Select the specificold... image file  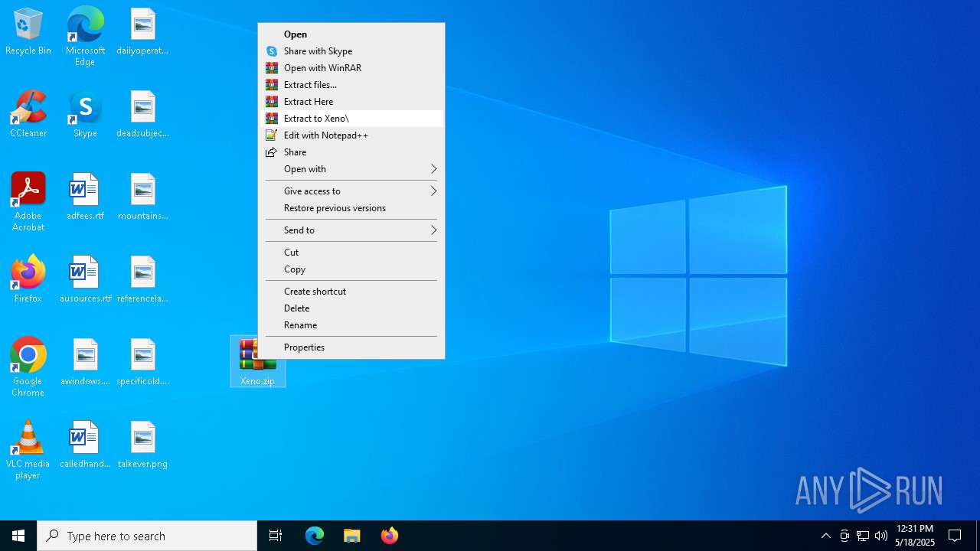tap(142, 363)
